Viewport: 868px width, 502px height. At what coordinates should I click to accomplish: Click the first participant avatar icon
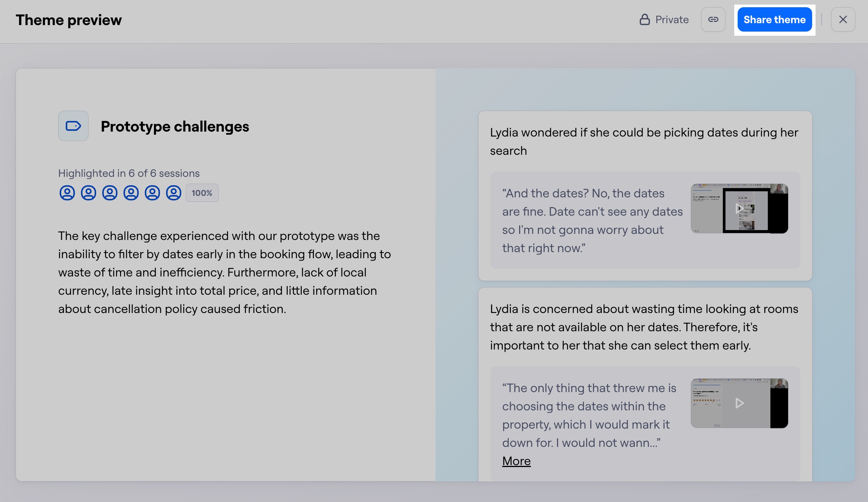[67, 193]
